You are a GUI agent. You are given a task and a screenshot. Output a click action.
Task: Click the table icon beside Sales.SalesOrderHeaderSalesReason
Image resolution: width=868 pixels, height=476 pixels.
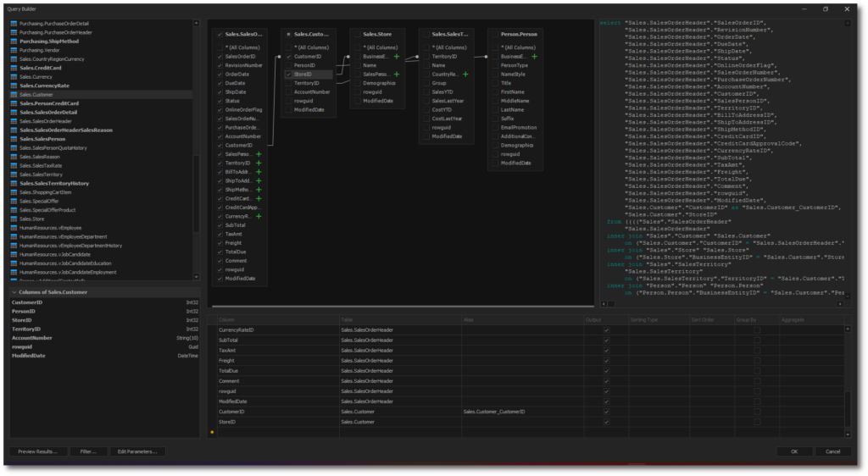click(14, 130)
